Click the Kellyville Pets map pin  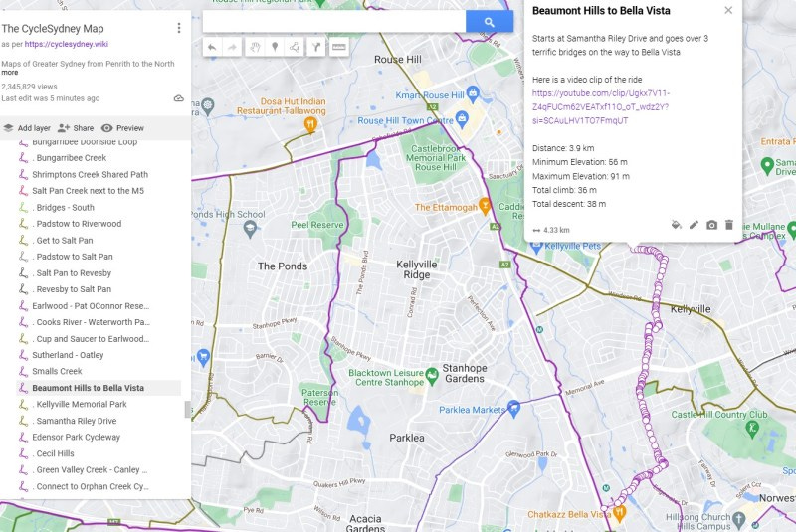[x=536, y=247]
